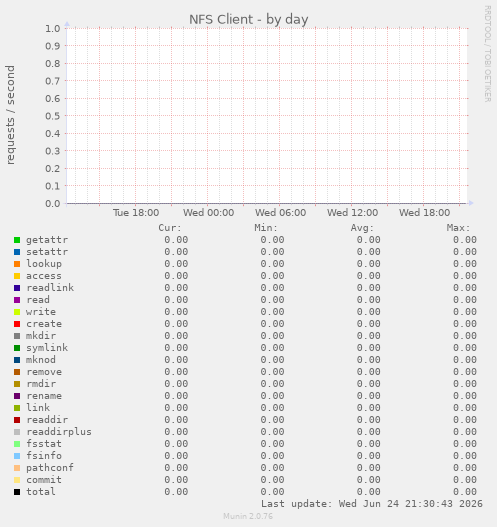
Task: Click the Max: column header
Action: 458,228
